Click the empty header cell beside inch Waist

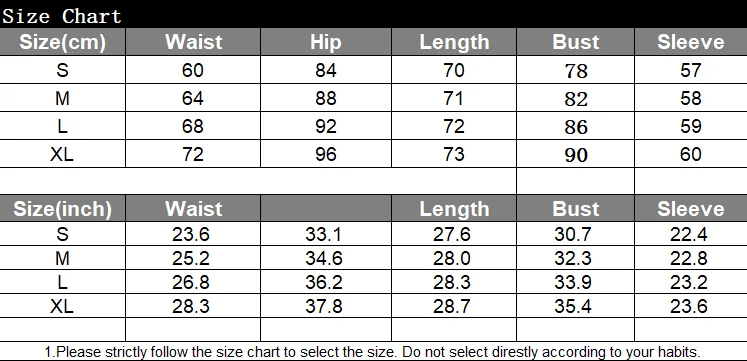pyautogui.click(x=326, y=209)
